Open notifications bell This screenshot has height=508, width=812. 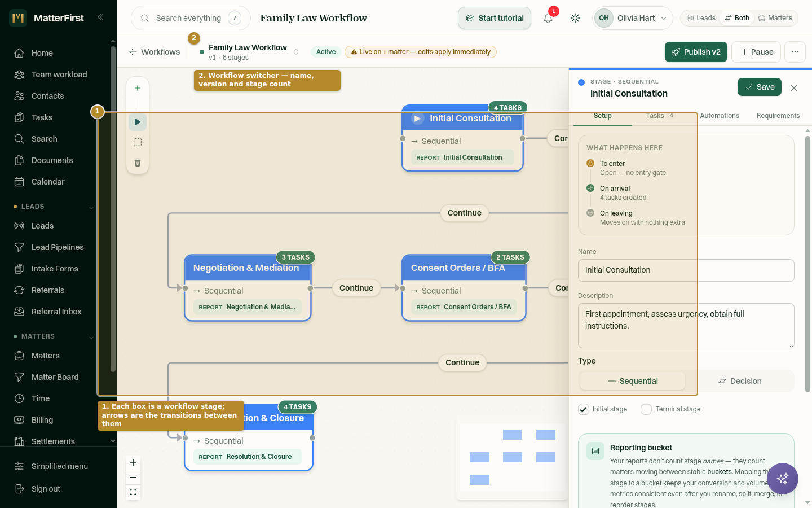pos(548,18)
